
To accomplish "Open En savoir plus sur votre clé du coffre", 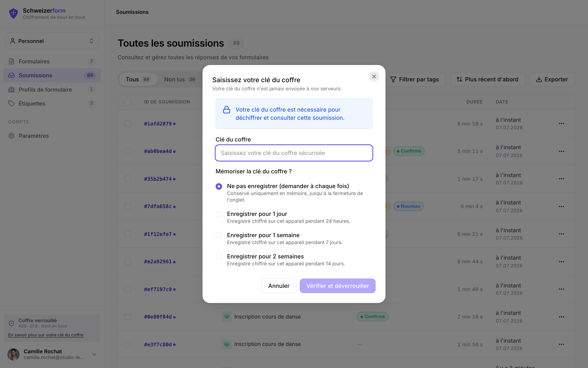I will (x=46, y=335).
